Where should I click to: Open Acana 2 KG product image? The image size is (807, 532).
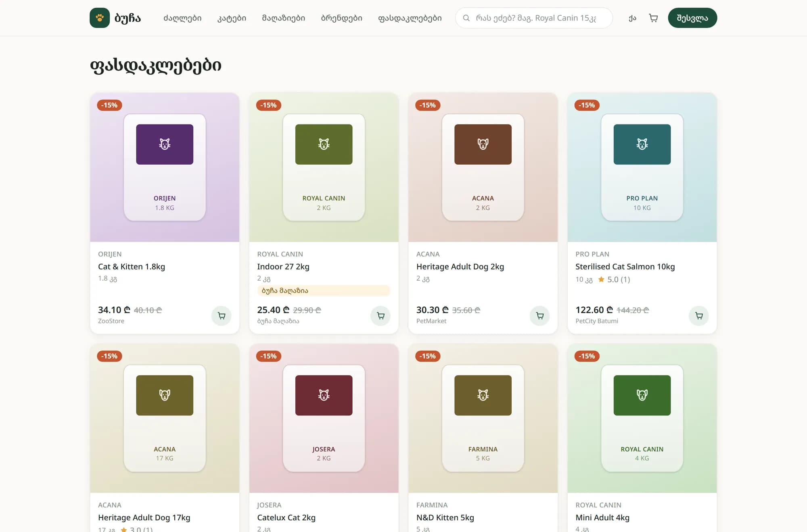(x=483, y=167)
